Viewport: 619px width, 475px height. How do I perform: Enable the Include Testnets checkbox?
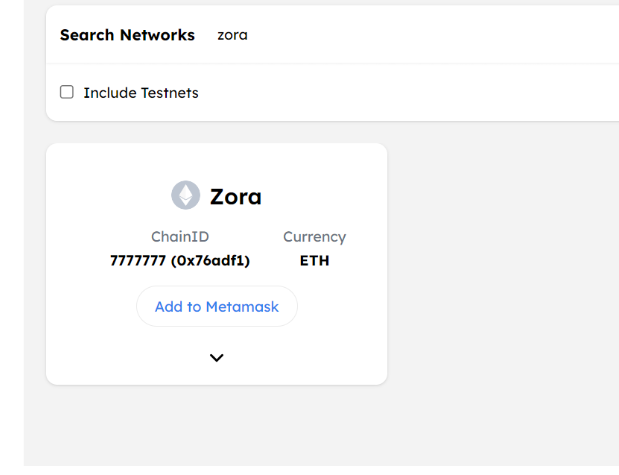point(67,92)
